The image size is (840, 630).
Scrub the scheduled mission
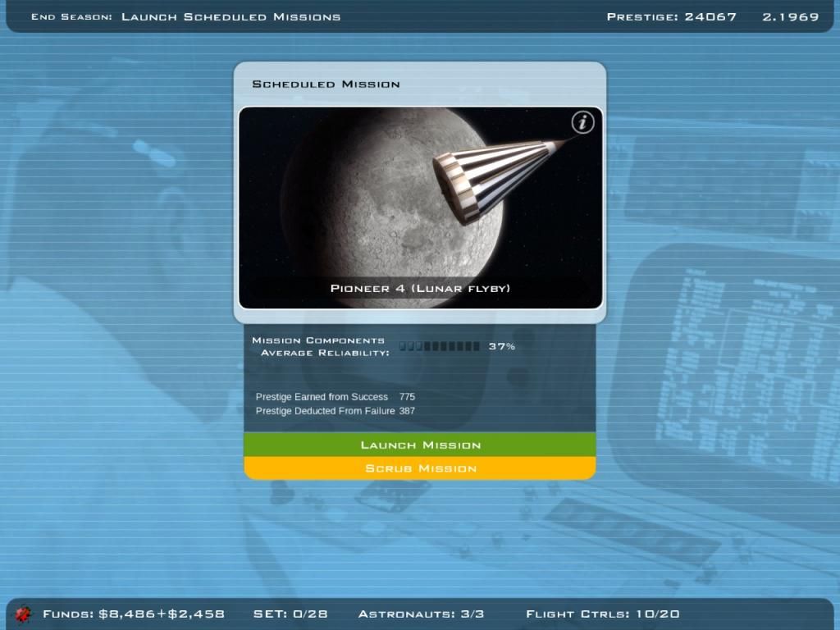pos(420,468)
